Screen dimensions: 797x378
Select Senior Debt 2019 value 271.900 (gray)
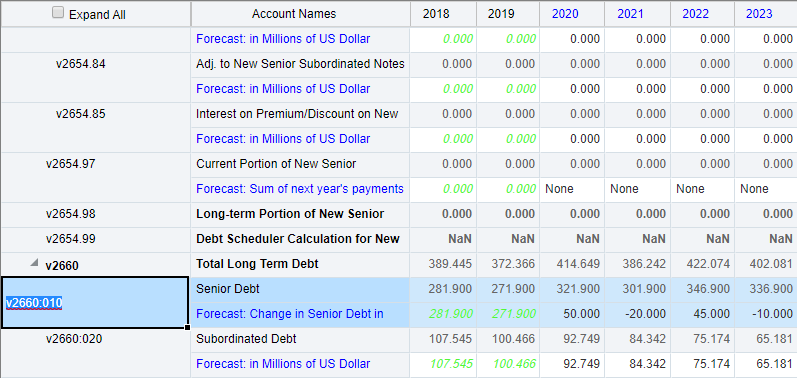coord(513,289)
